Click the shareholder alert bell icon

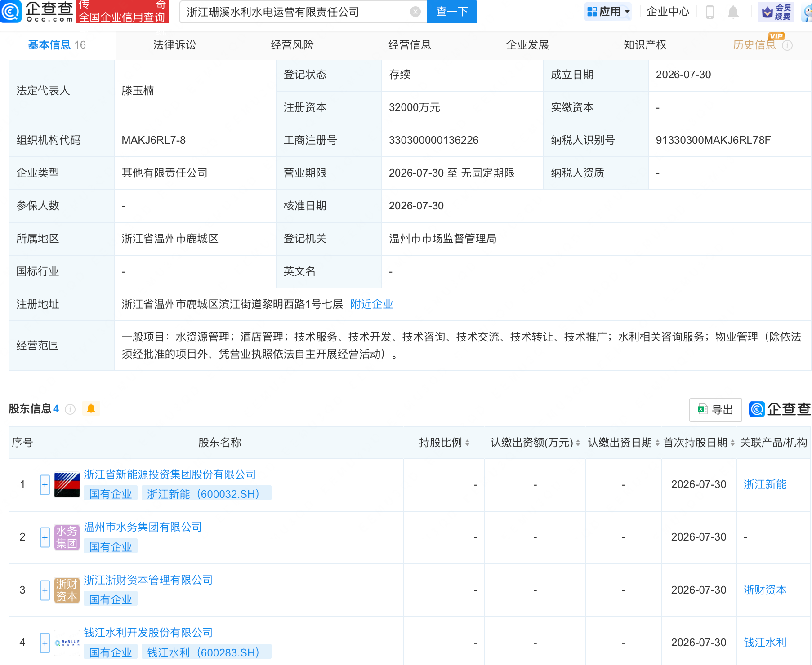tap(91, 408)
